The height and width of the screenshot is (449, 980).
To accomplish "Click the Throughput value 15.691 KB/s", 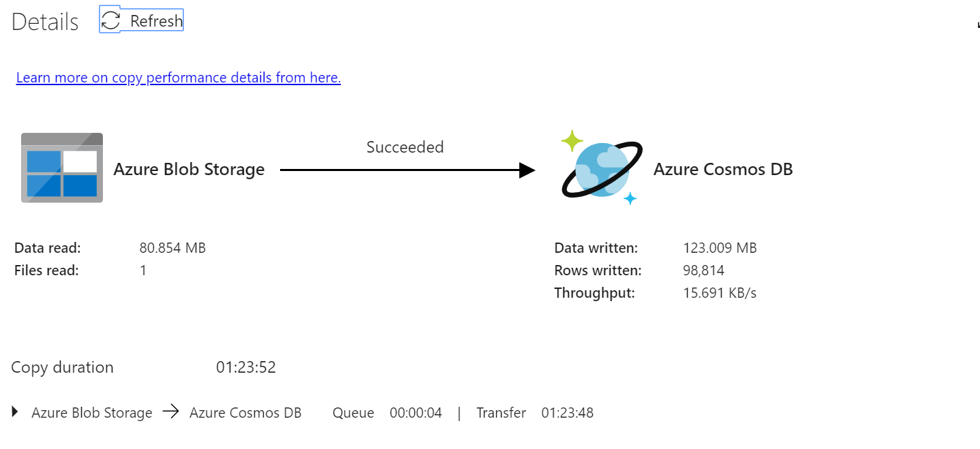I will [x=720, y=292].
